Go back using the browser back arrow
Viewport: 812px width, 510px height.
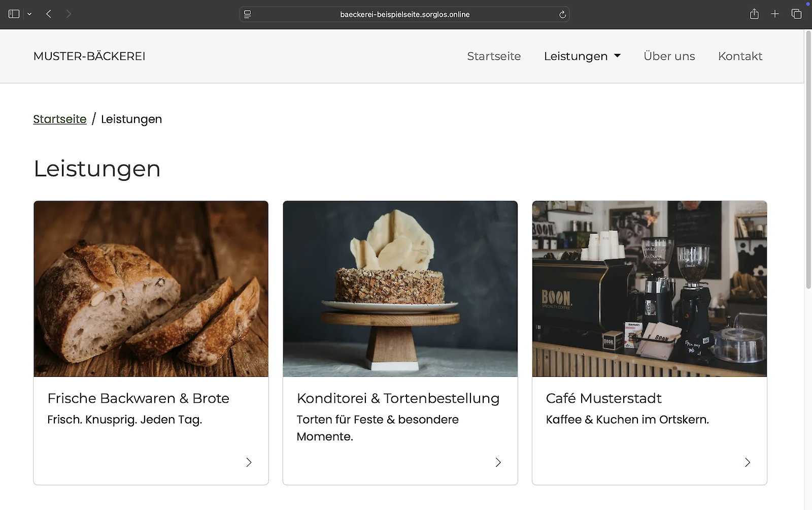click(49, 14)
